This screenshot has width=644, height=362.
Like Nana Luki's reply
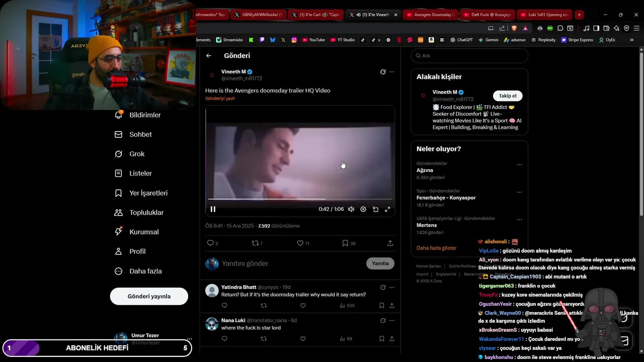tap(303, 339)
